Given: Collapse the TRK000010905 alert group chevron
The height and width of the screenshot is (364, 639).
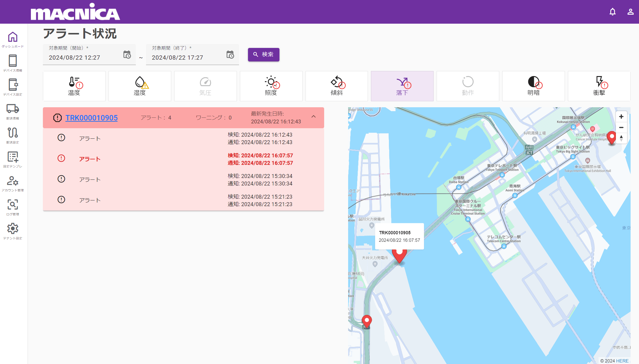Looking at the screenshot, I should tap(313, 117).
